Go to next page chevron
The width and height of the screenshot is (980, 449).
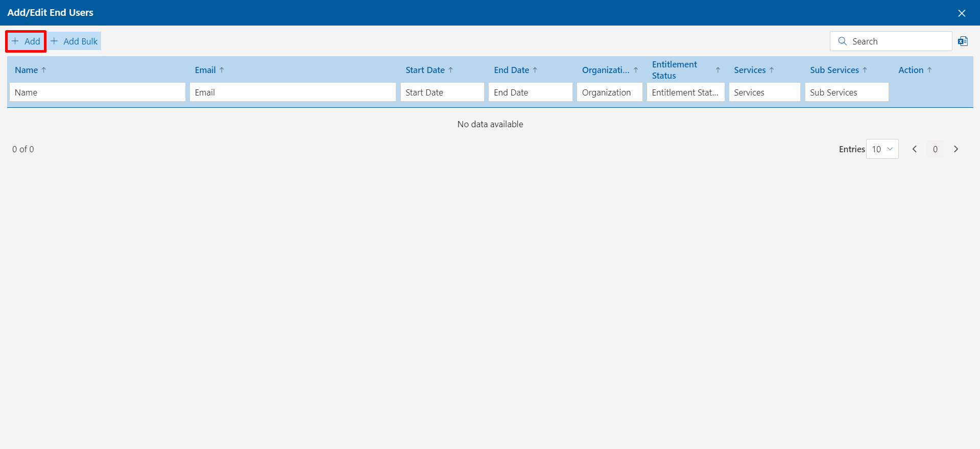click(x=956, y=149)
